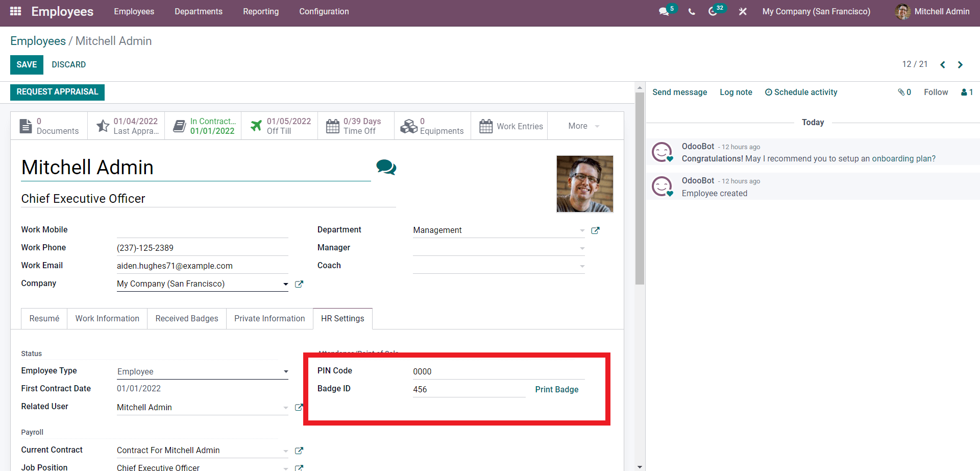Click the Work Mobile input field
This screenshot has height=471, width=980.
click(x=203, y=230)
